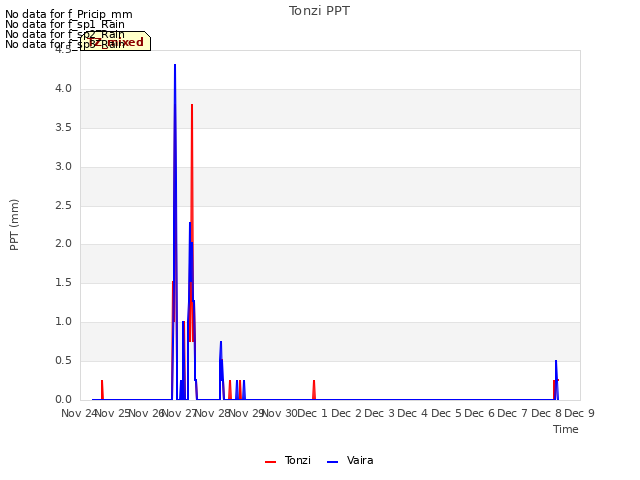The width and height of the screenshot is (640, 480).
Task: Click the PPT (mm) y-axis label
Action: pyautogui.click(x=14, y=225)
